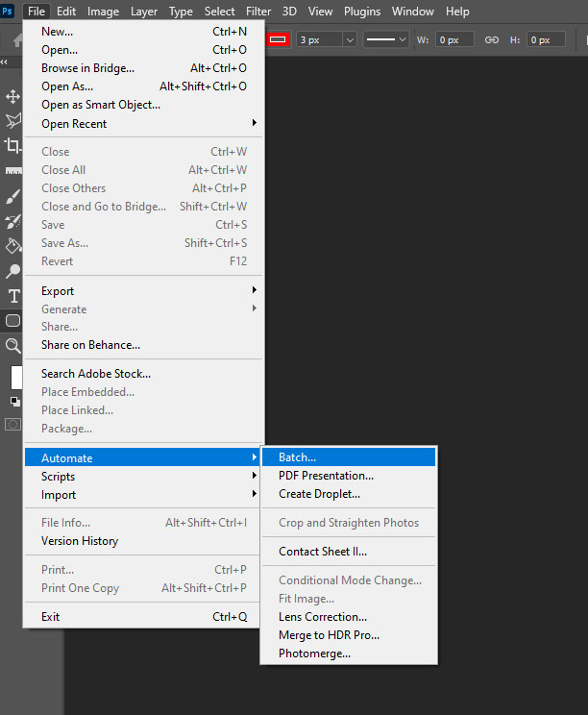Toggle the width-height link icon
Viewport: 588px width, 715px height.
(491, 40)
